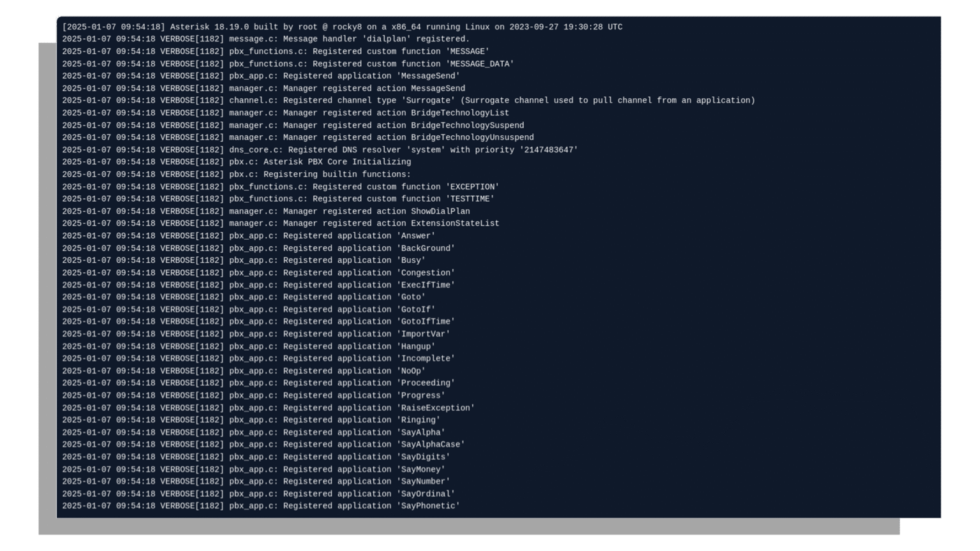Select the Asterisk 18.19.0 build header line

(342, 27)
